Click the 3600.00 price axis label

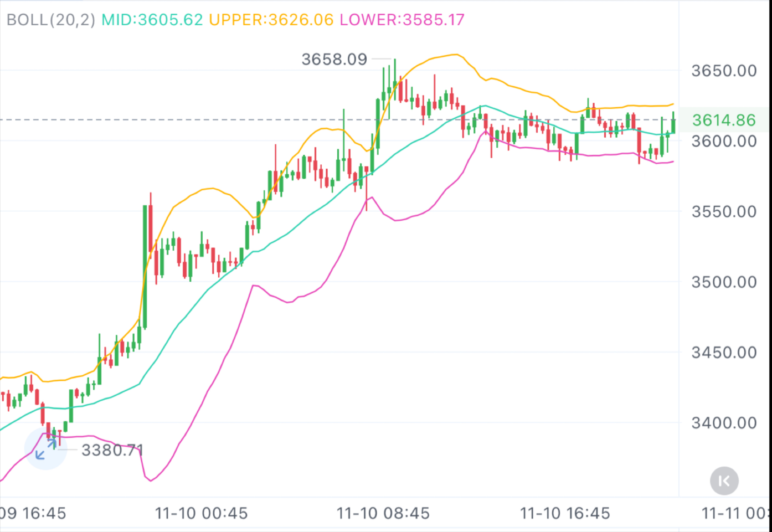point(724,141)
